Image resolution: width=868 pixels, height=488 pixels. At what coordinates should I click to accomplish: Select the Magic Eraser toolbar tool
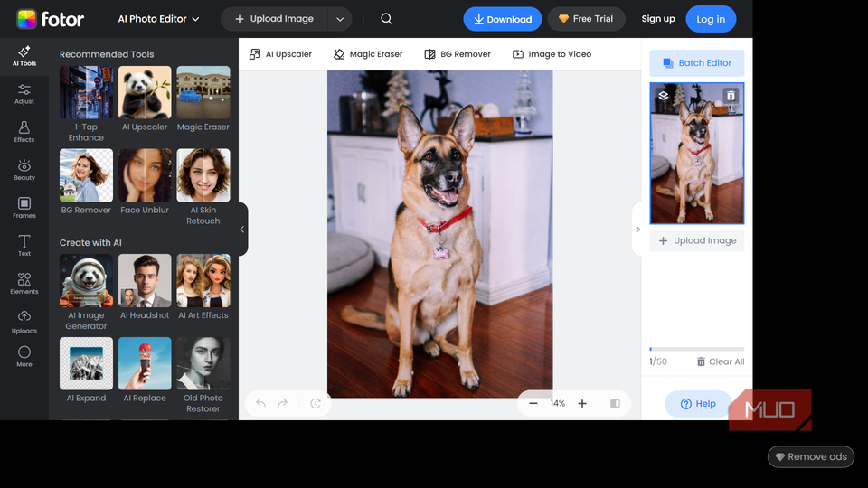[368, 54]
